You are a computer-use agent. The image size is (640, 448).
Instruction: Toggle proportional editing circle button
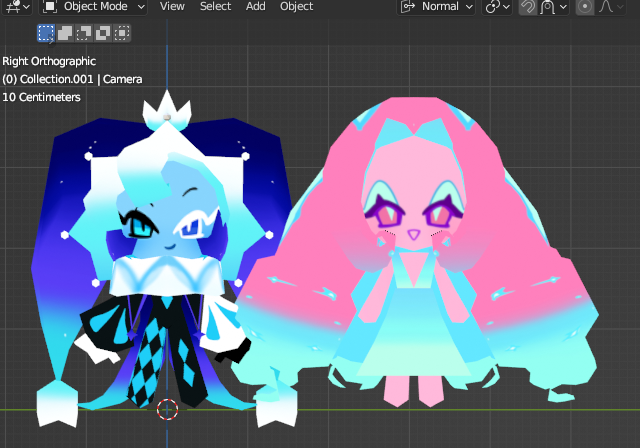(584, 7)
